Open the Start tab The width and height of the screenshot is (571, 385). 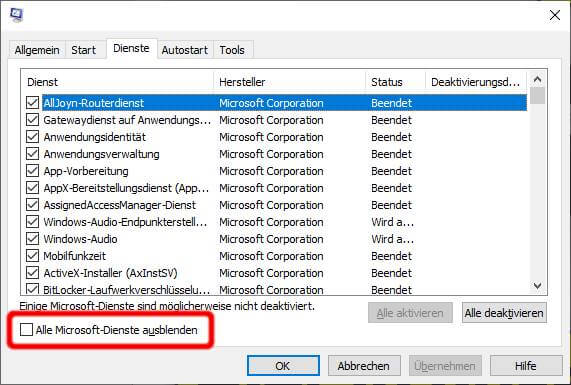[83, 50]
